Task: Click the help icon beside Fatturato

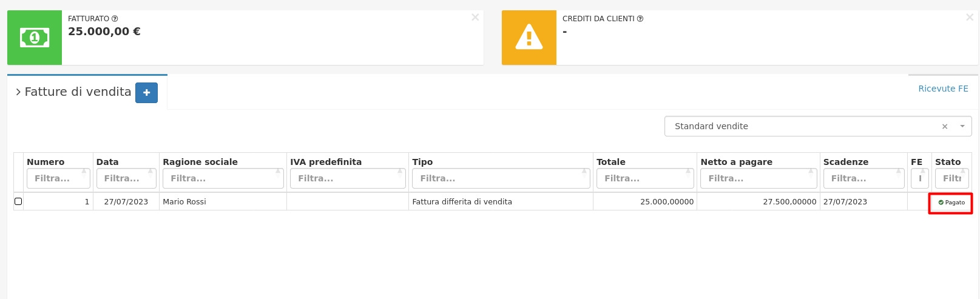Action: tap(115, 19)
